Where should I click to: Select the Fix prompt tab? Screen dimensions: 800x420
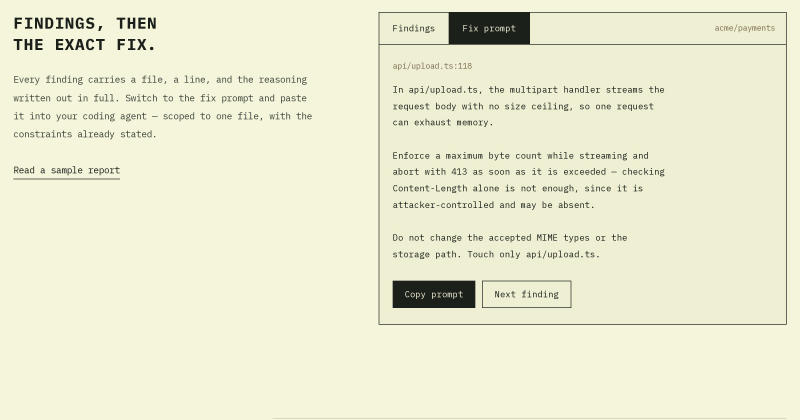[x=489, y=29]
